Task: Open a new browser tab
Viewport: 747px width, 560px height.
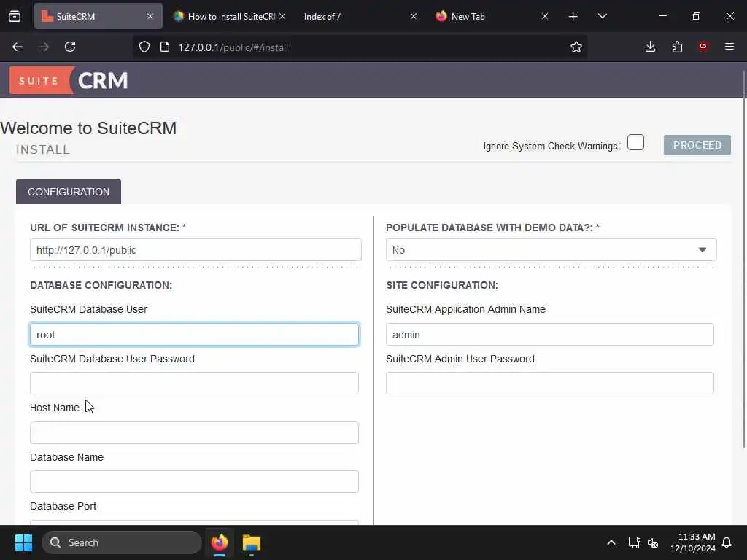Action: pyautogui.click(x=573, y=16)
